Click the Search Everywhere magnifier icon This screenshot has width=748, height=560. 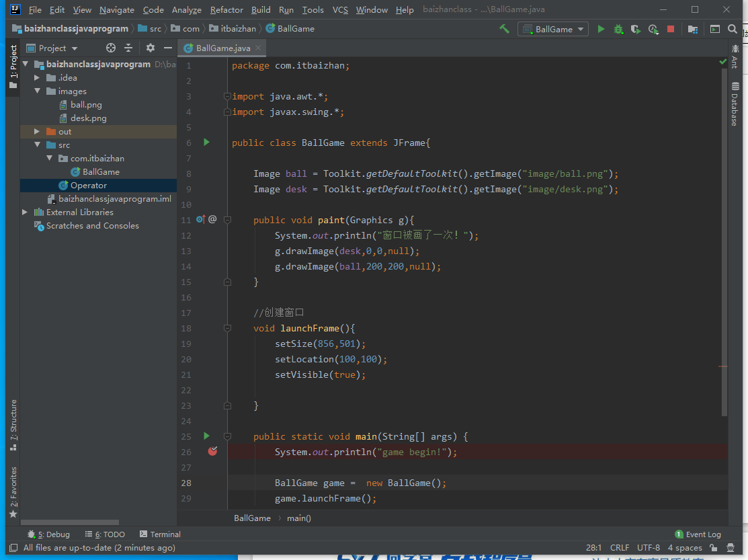point(733,29)
